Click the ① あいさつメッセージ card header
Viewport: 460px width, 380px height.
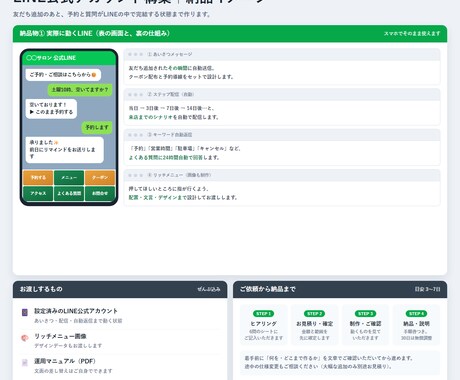282,54
